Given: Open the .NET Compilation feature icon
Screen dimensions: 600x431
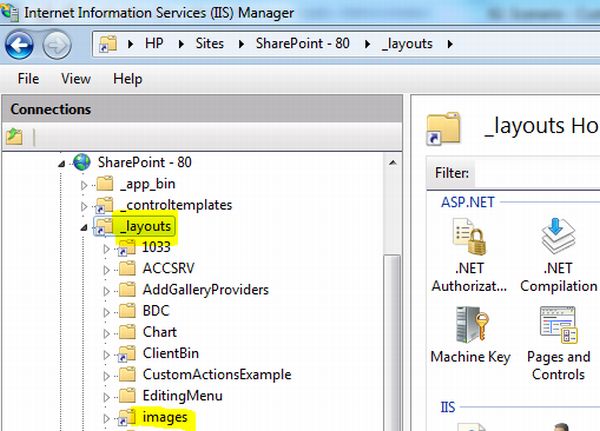Looking at the screenshot, I should (558, 237).
